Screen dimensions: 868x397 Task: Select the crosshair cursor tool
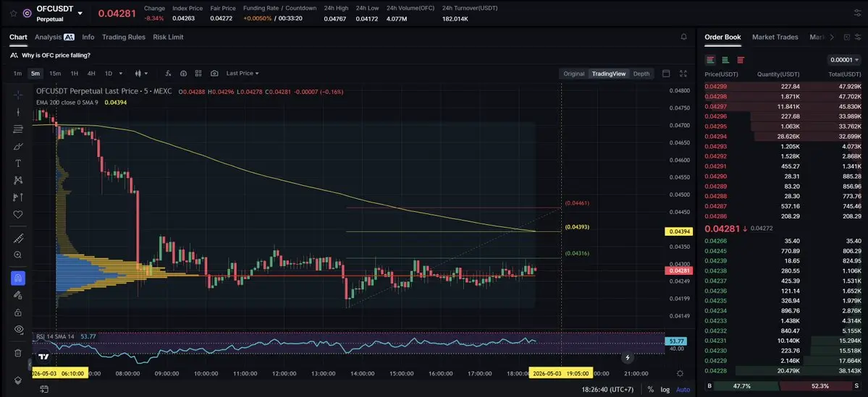click(x=17, y=95)
